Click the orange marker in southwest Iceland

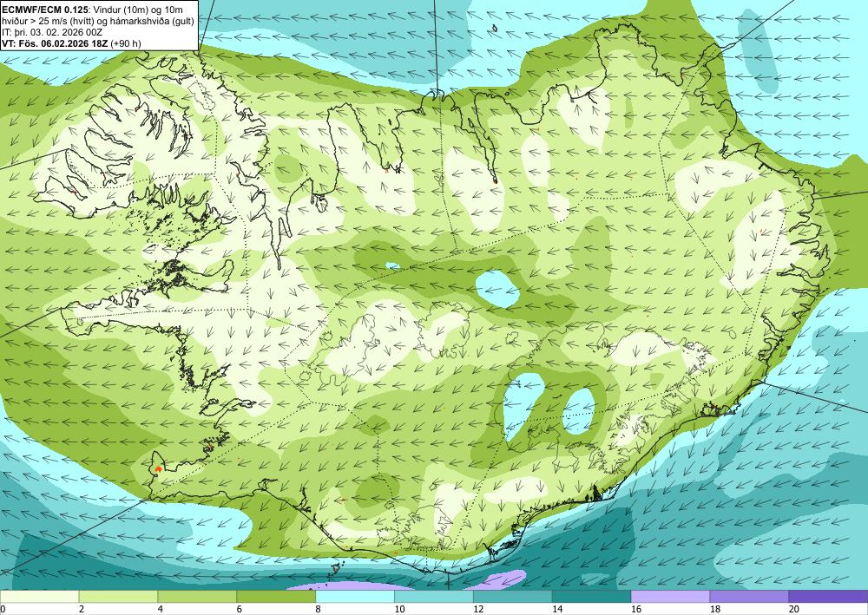coord(159,468)
